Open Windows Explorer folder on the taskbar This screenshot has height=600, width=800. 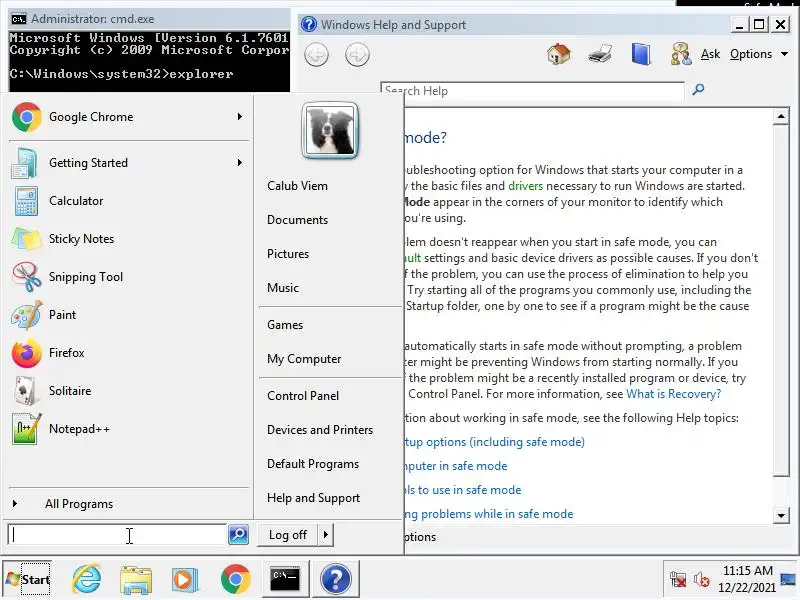(136, 580)
